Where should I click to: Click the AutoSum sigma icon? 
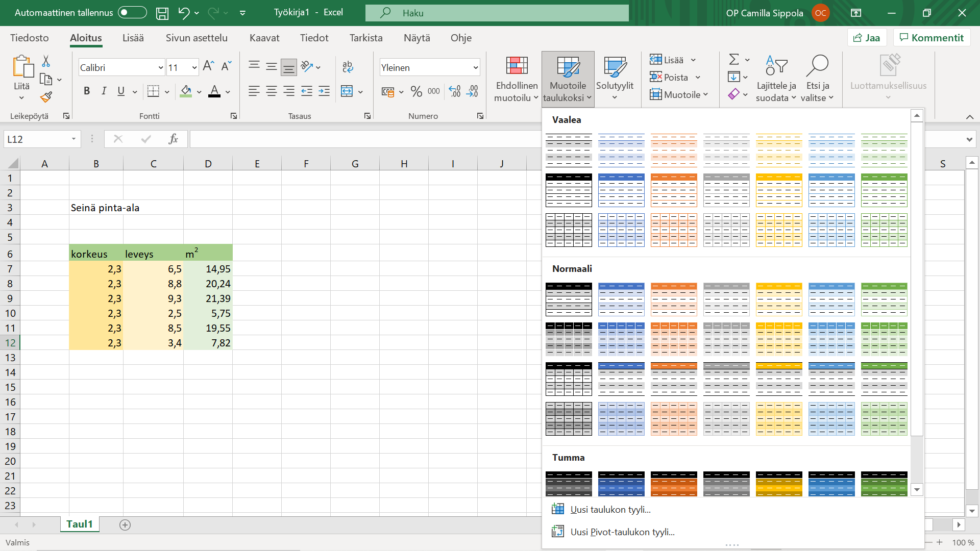[x=734, y=60]
